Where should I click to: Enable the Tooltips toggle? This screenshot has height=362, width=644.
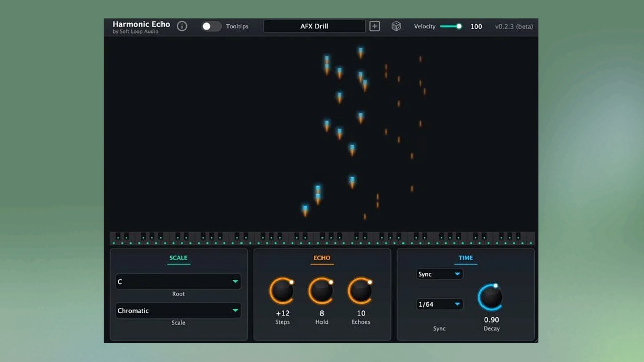211,26
